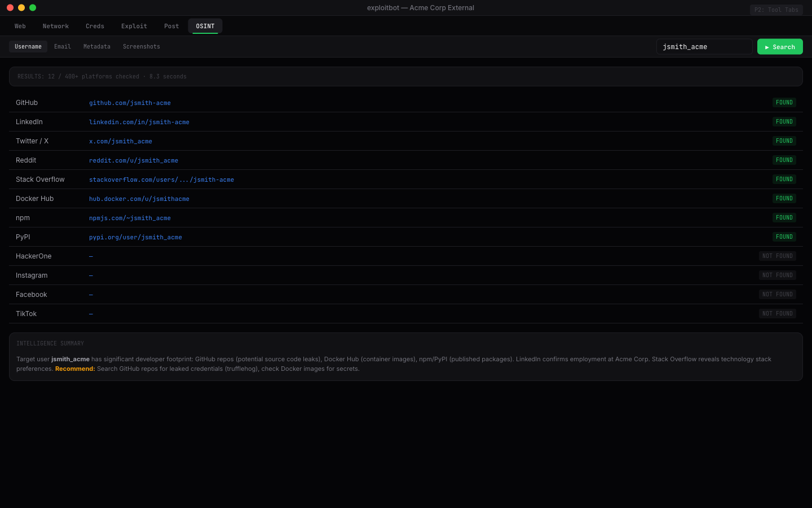Switch to the Web tool tab
Image resolution: width=812 pixels, height=508 pixels.
(20, 26)
